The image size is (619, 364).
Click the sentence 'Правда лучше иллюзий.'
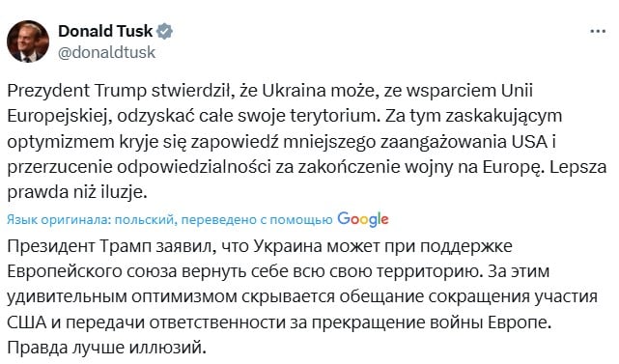[106, 349]
